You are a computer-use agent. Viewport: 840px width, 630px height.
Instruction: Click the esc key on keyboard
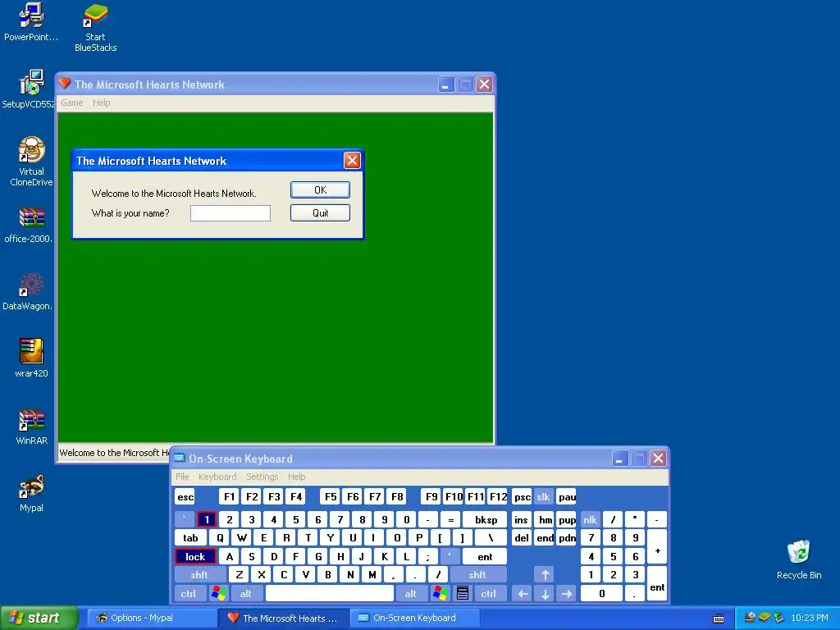pos(185,497)
